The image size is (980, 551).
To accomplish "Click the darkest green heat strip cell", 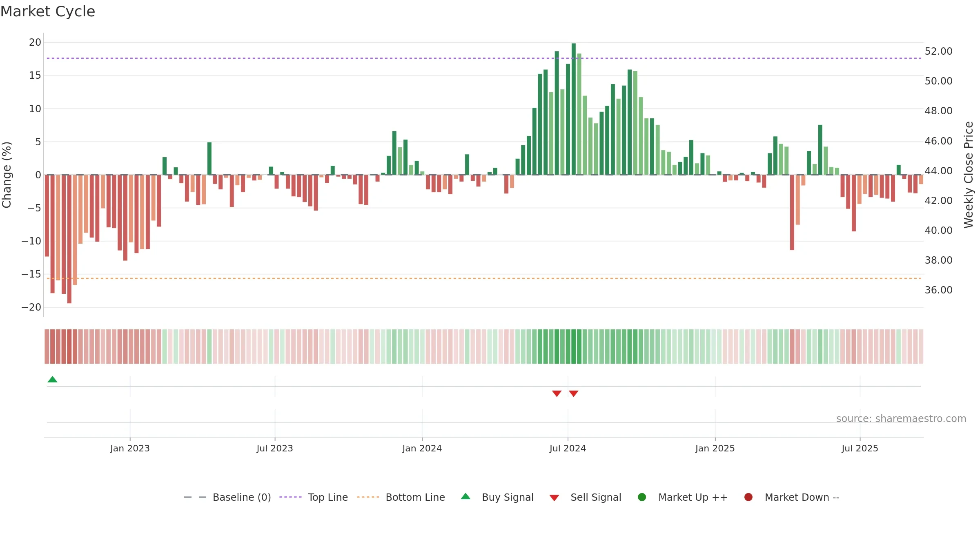I will click(573, 347).
